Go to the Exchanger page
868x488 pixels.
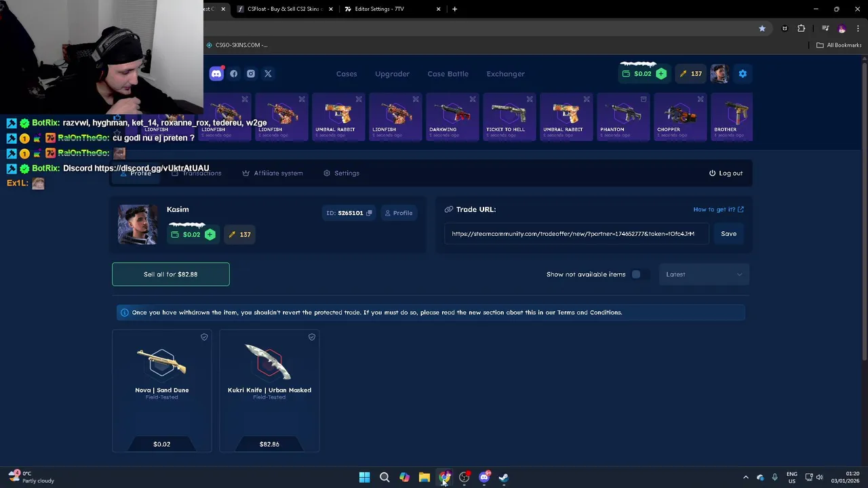(505, 74)
